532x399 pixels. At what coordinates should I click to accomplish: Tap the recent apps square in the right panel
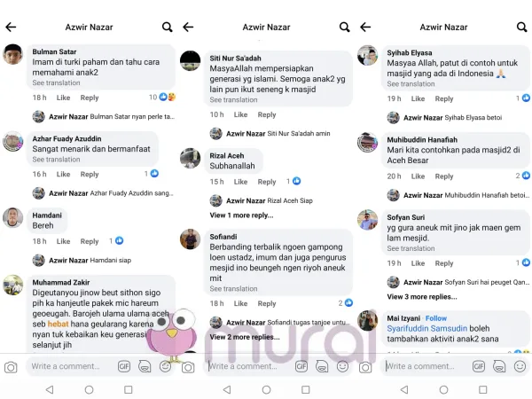tap(483, 389)
